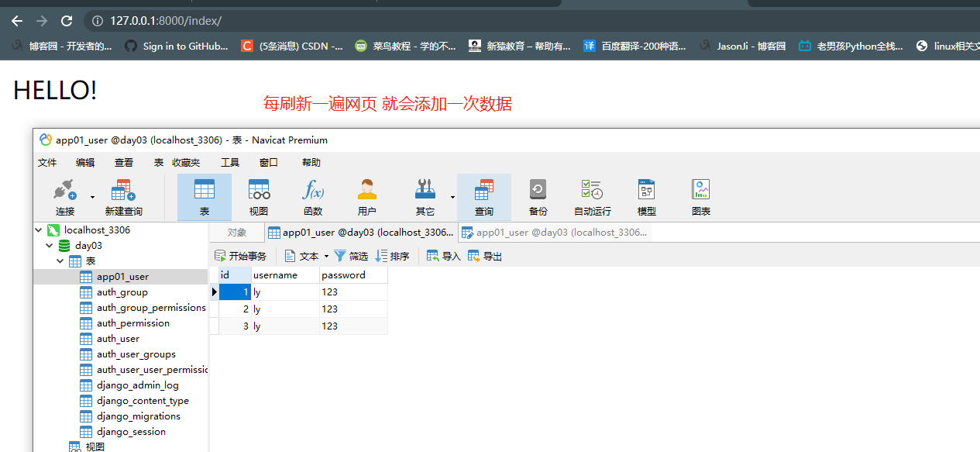
Task: Select the 模型 toolbar icon
Action: pos(647,197)
